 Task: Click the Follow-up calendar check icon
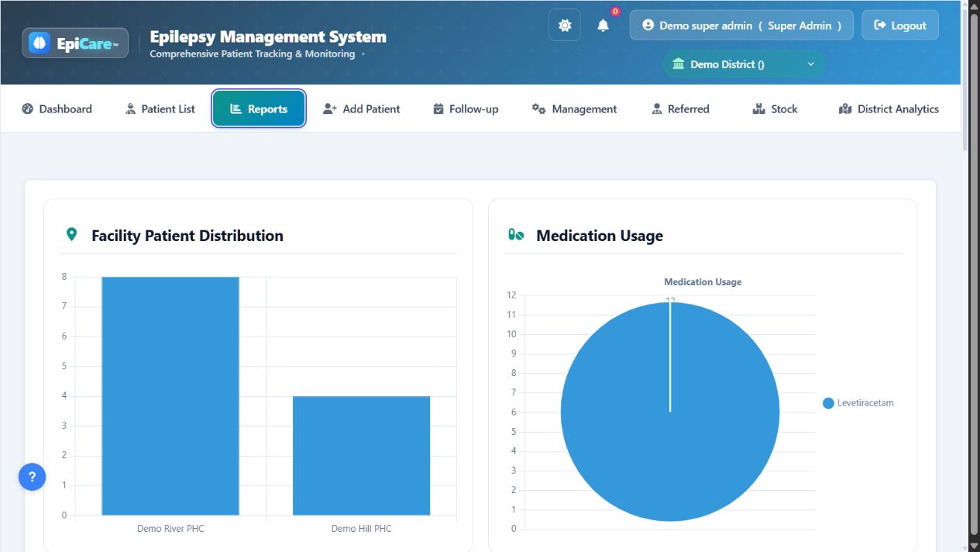[x=438, y=109]
